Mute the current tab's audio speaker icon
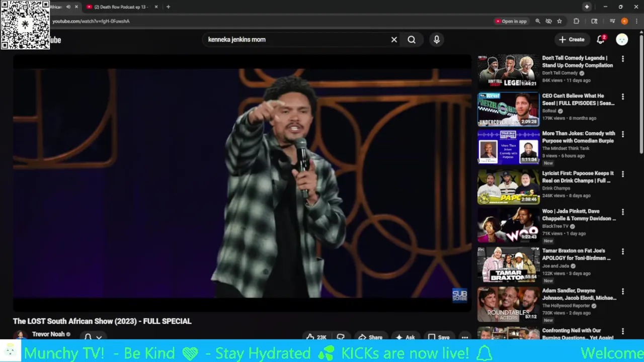644x362 pixels. [x=68, y=7]
